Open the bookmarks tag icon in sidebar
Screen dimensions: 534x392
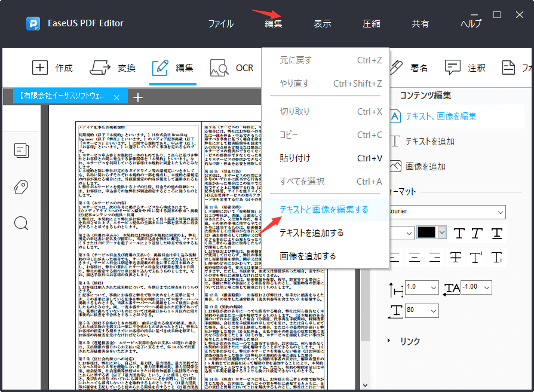click(21, 186)
